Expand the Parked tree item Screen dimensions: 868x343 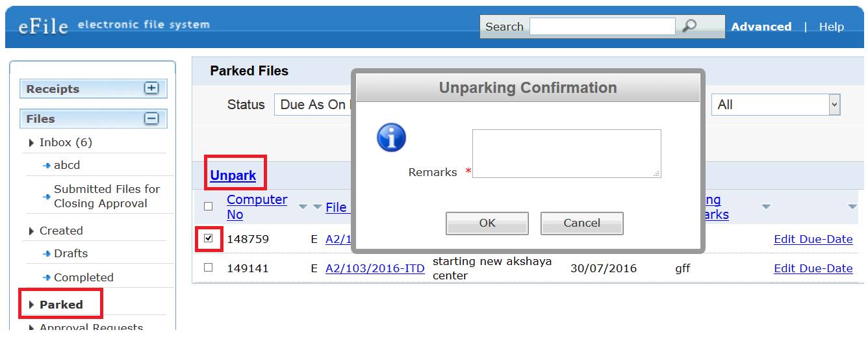32,305
